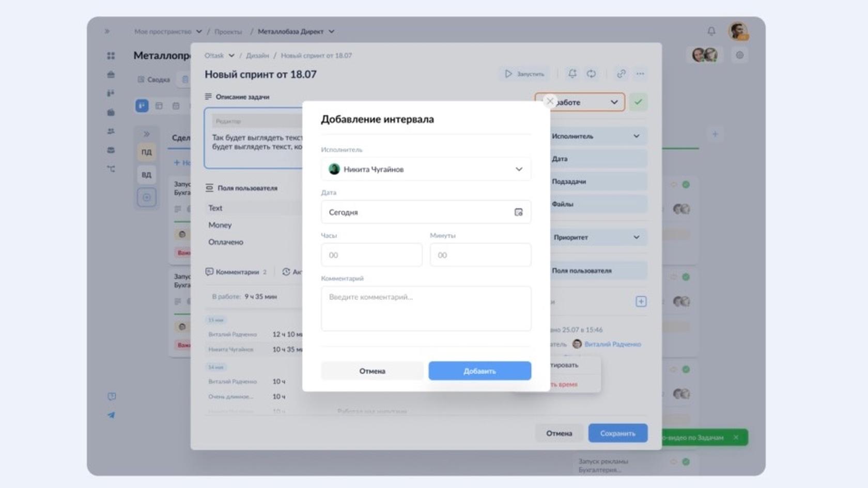The height and width of the screenshot is (488, 868).
Task: Open the briefcase icon in left sidebar
Action: click(x=111, y=74)
